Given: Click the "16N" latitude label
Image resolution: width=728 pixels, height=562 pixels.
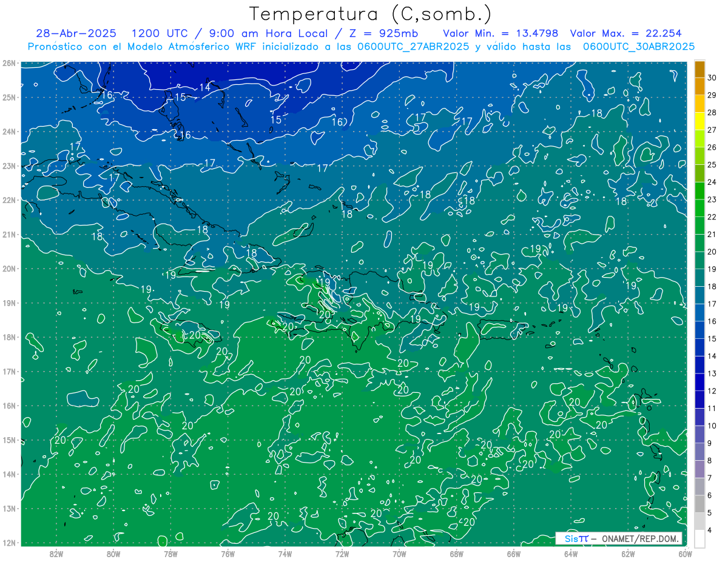Looking at the screenshot, I should click(8, 406).
